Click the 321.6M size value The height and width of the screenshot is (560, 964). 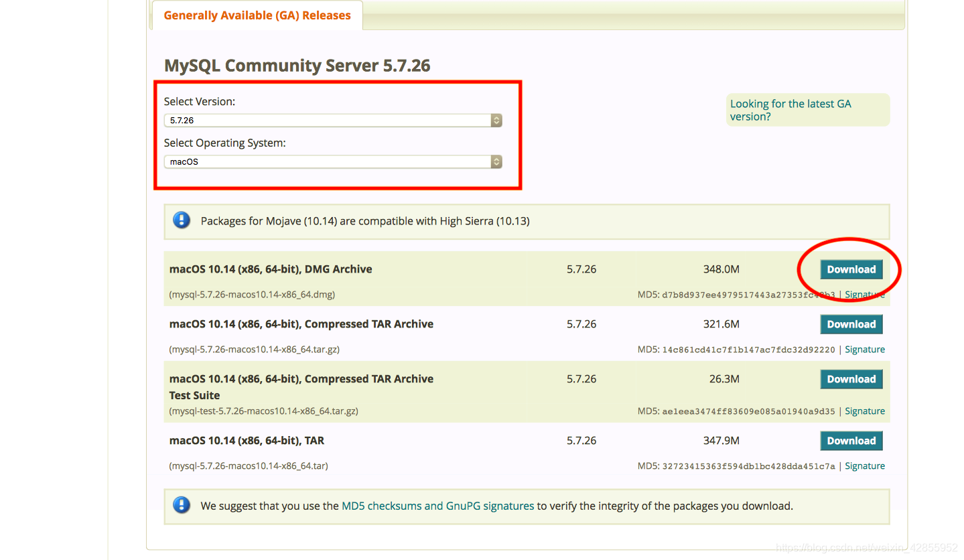(x=721, y=324)
